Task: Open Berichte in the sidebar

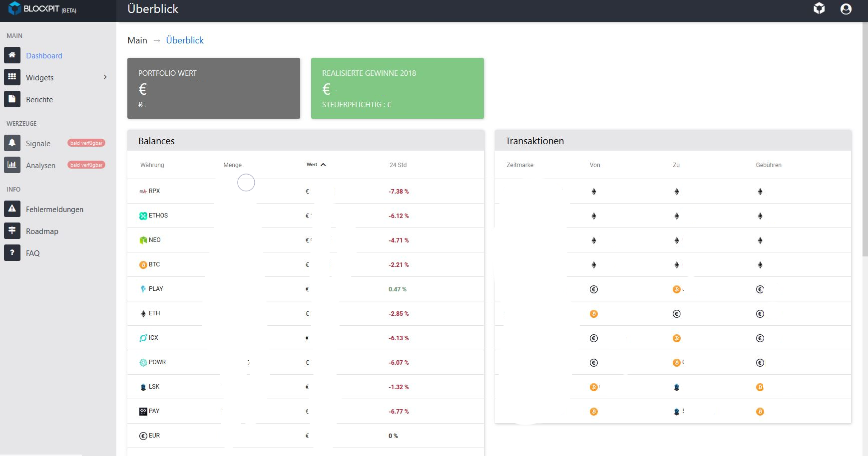Action: point(39,100)
